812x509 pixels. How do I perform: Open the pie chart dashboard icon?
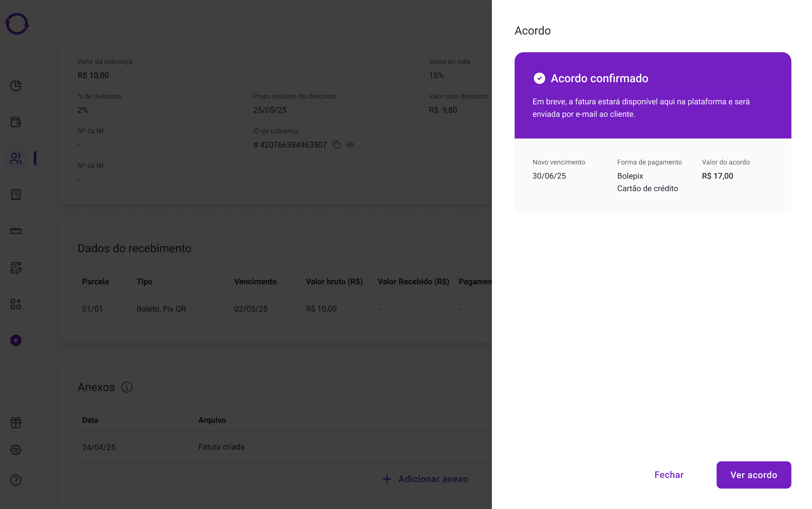click(x=16, y=86)
